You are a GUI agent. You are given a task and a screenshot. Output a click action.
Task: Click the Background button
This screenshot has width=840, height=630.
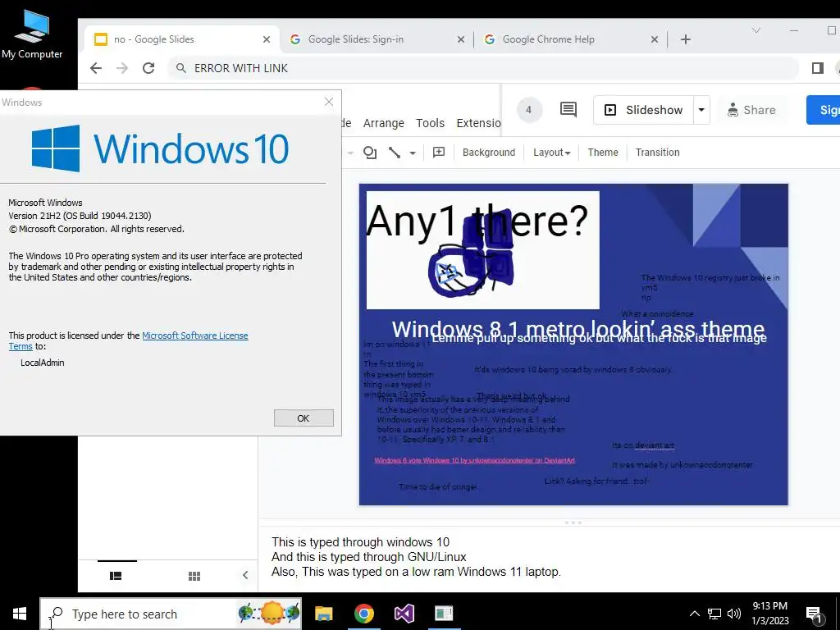[489, 153]
